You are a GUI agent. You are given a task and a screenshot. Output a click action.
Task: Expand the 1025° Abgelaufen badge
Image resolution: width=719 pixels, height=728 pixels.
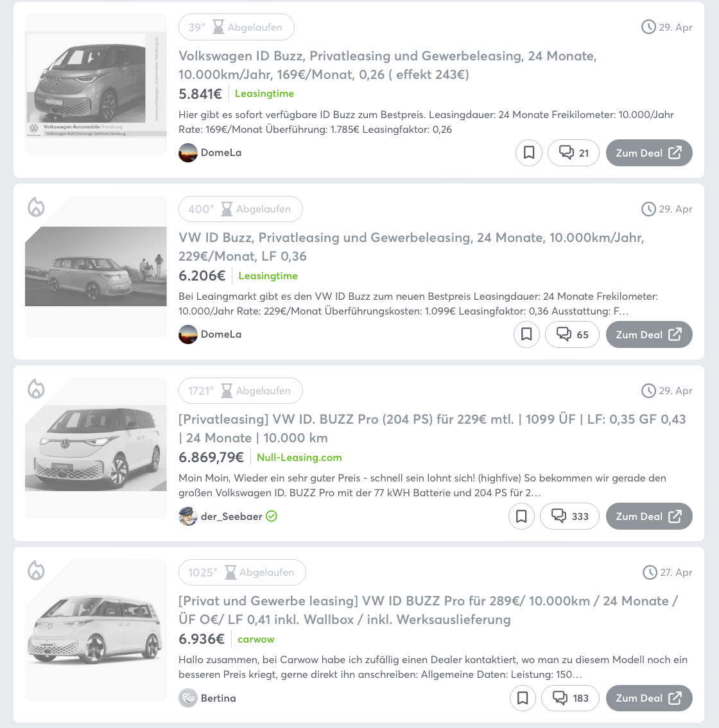[242, 572]
